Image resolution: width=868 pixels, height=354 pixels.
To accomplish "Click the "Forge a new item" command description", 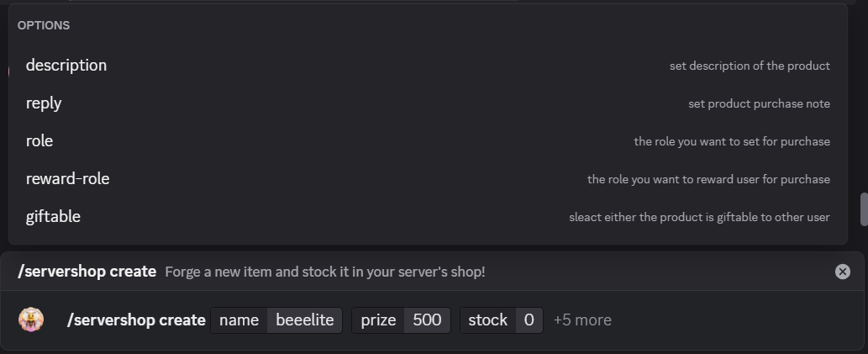I will click(x=324, y=272).
